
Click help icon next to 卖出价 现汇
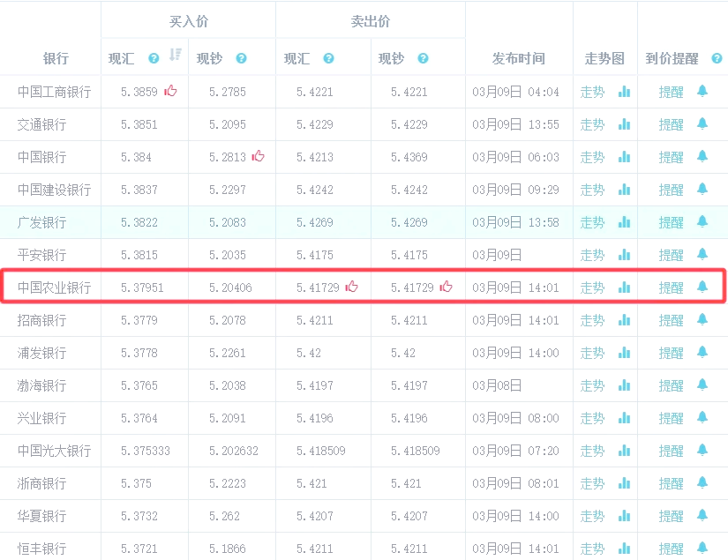tap(329, 58)
